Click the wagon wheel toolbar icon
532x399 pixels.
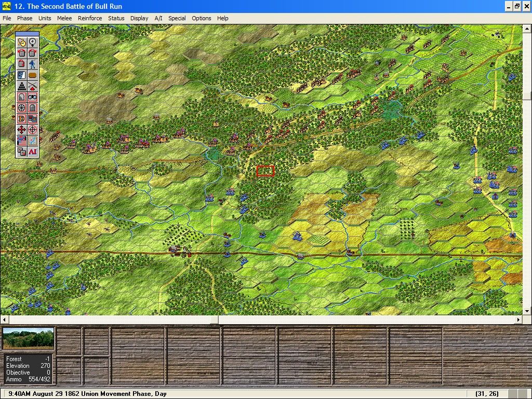tap(22, 108)
